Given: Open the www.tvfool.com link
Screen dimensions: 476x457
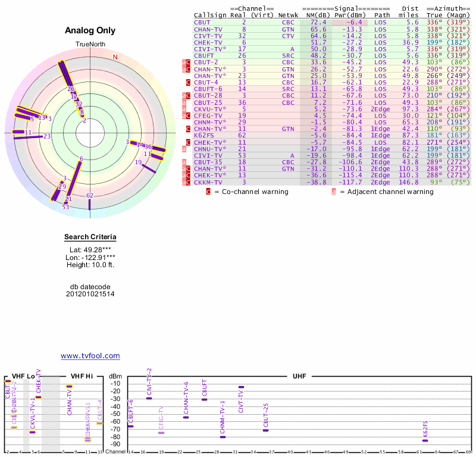Looking at the screenshot, I should click(90, 356).
